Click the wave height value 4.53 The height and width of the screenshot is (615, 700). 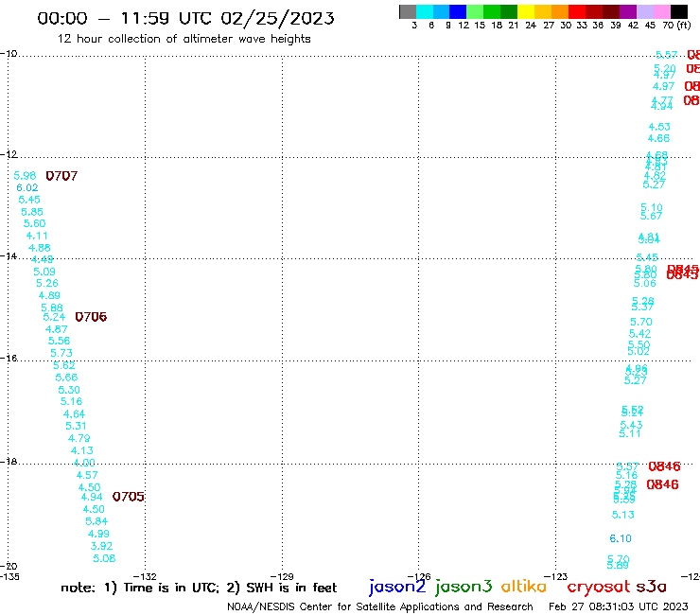coord(659,127)
